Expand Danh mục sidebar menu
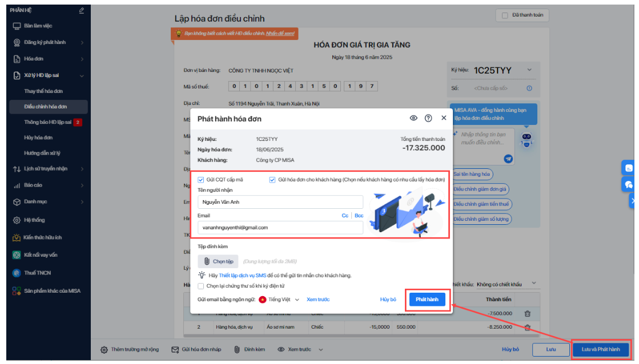This screenshot has width=639, height=364. coord(48,201)
